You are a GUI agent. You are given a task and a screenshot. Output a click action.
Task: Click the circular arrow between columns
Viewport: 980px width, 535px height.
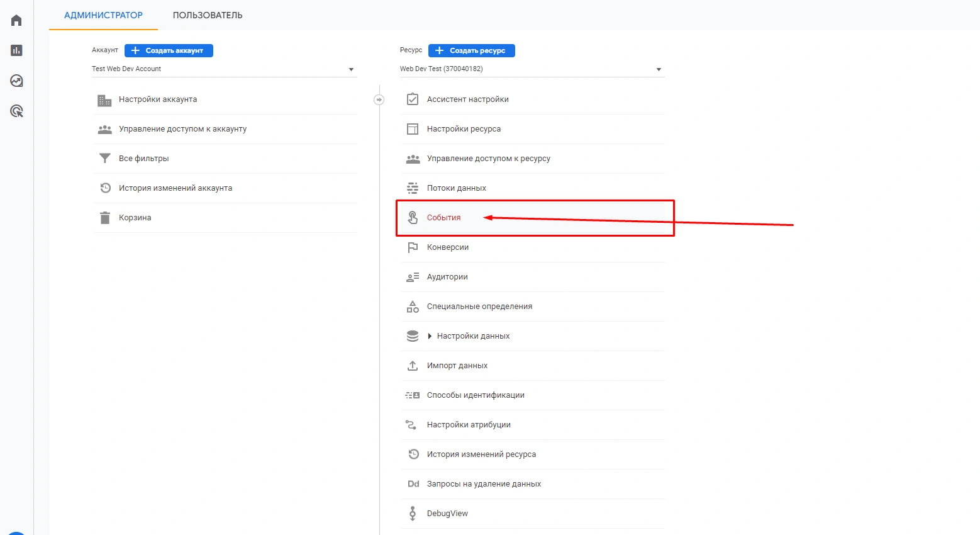click(x=379, y=99)
